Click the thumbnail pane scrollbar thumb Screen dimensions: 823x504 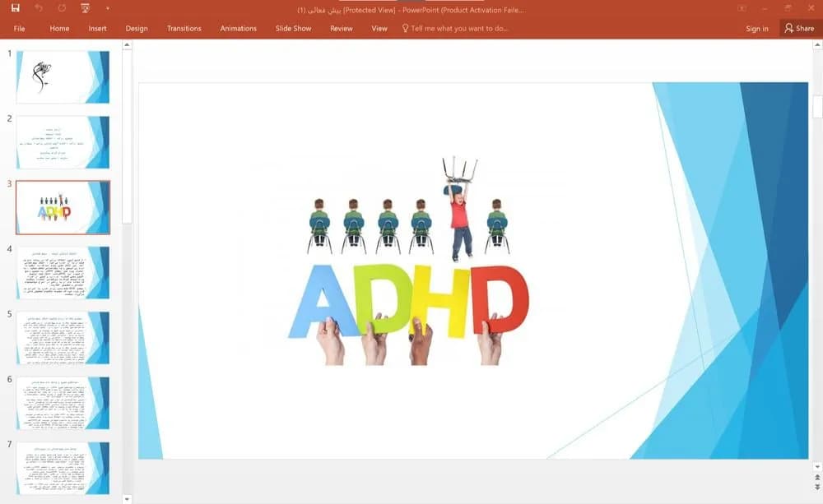(x=127, y=136)
